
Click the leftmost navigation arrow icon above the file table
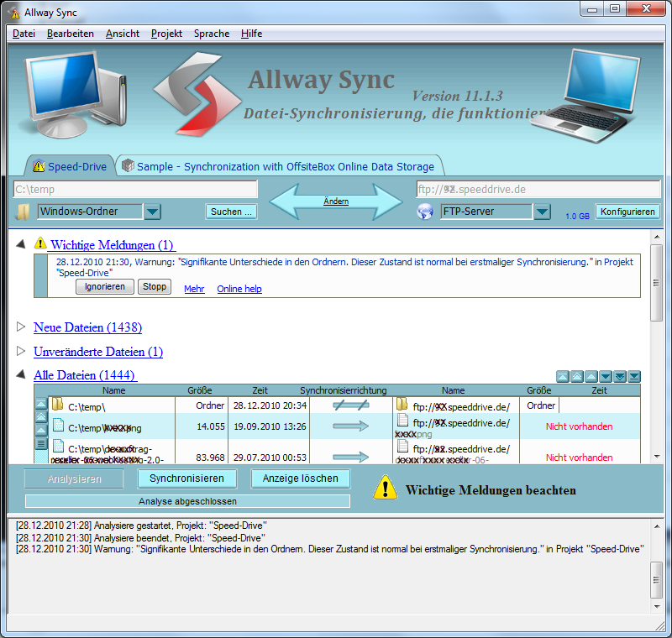pyautogui.click(x=563, y=377)
